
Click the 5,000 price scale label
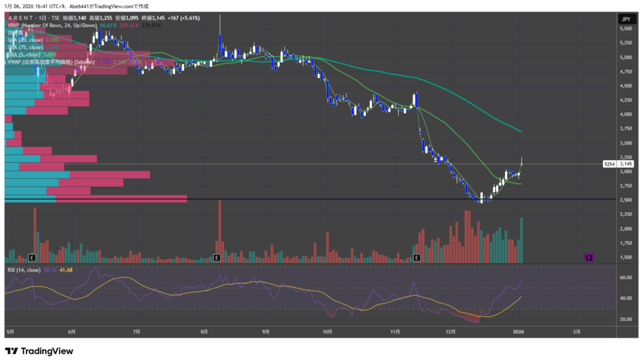click(x=625, y=57)
